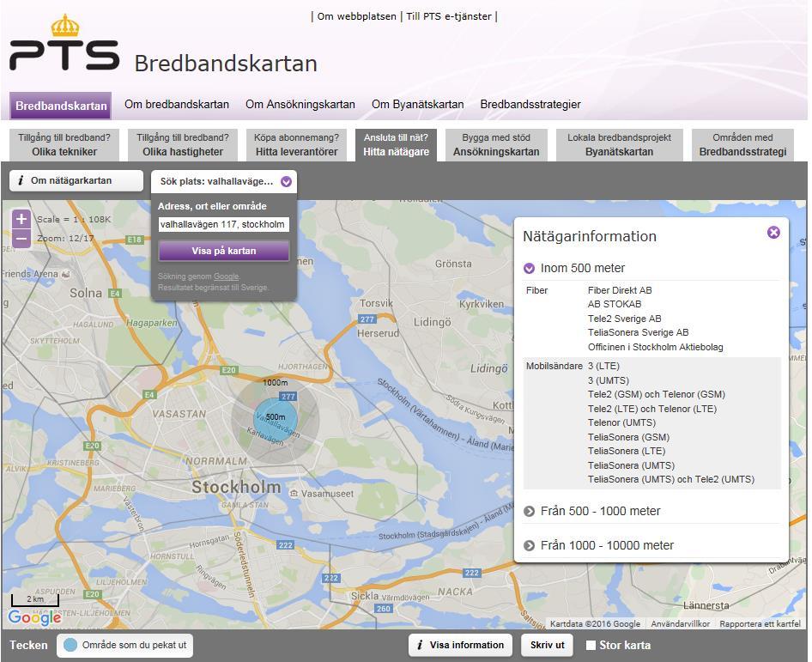Click the Visa på kartan button

[x=224, y=251]
